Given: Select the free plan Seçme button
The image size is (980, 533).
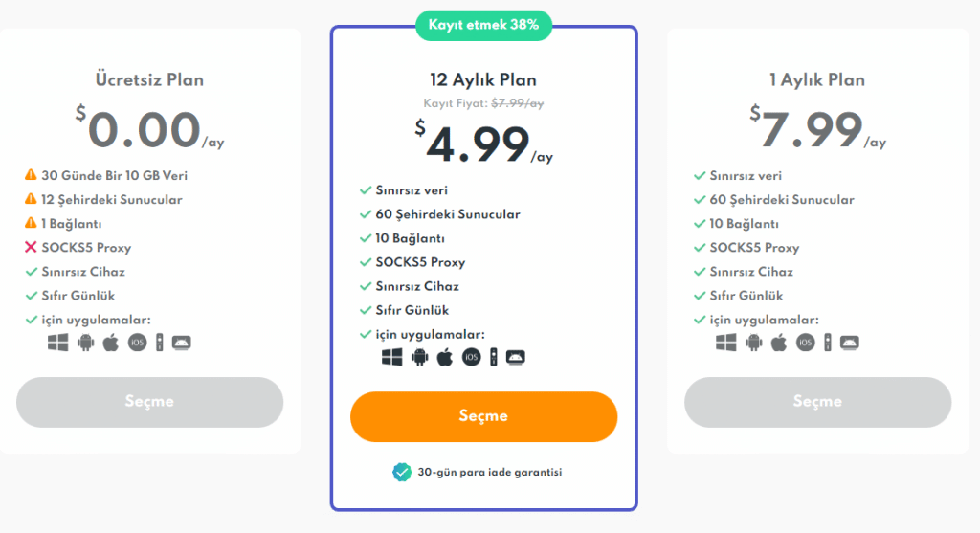Looking at the screenshot, I should click(149, 402).
